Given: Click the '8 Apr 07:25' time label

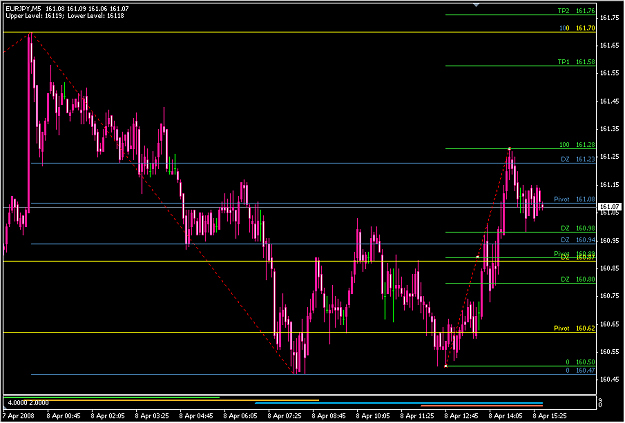Looking at the screenshot, I should click(x=285, y=416).
